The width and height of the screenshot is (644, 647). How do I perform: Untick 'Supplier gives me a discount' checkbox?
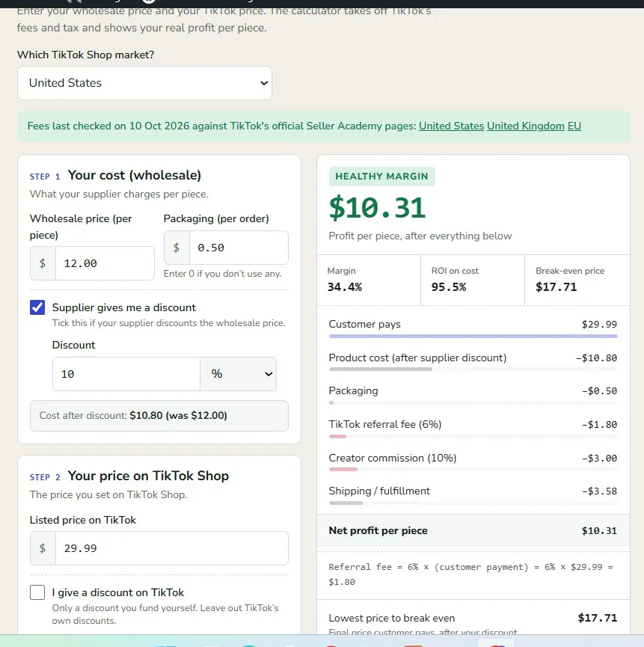37,307
